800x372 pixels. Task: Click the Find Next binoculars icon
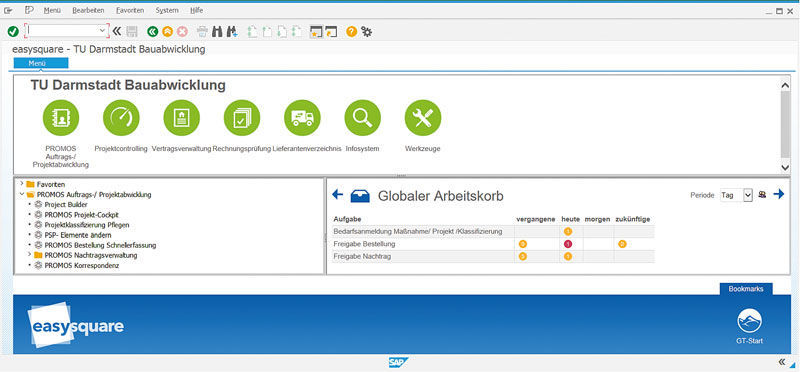click(232, 32)
